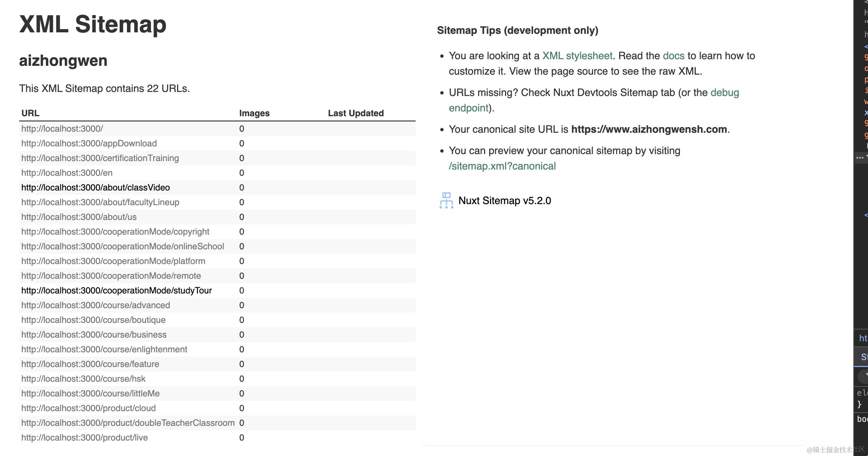Click the Nuxt Sitemap logo icon

(446, 200)
